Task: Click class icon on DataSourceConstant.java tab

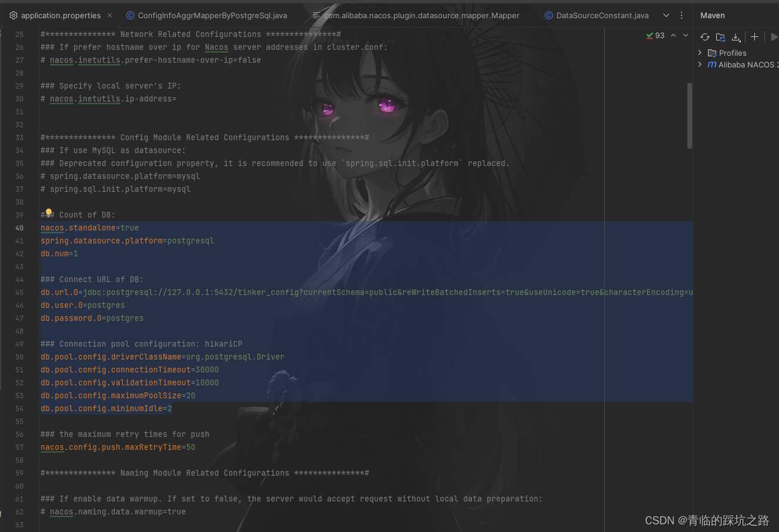Action: pyautogui.click(x=549, y=15)
